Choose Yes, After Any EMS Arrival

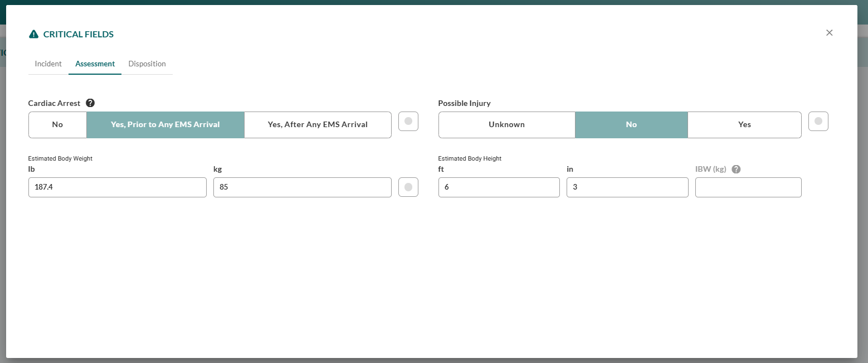318,124
